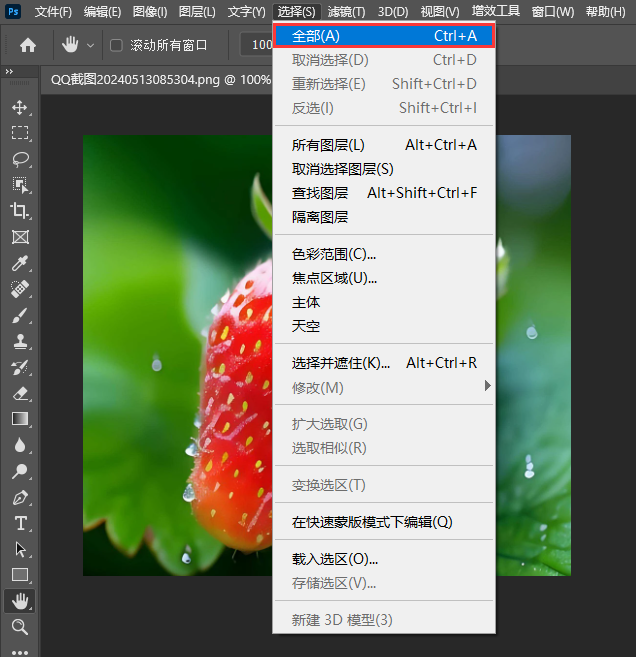Open the 修改(M) submenu

pos(384,387)
